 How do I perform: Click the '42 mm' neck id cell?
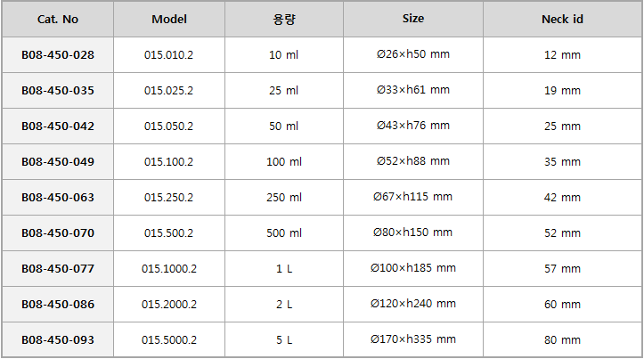tap(562, 197)
